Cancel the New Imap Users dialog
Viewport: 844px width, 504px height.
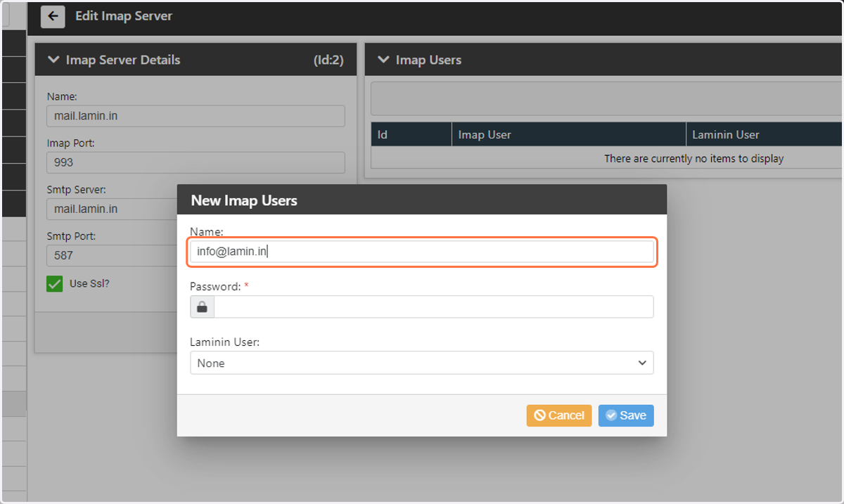[559, 415]
